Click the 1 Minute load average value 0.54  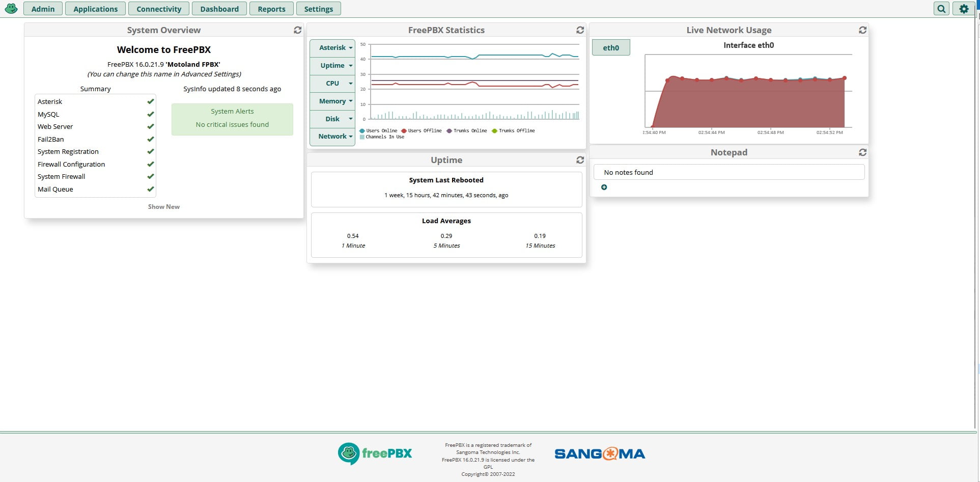(353, 236)
